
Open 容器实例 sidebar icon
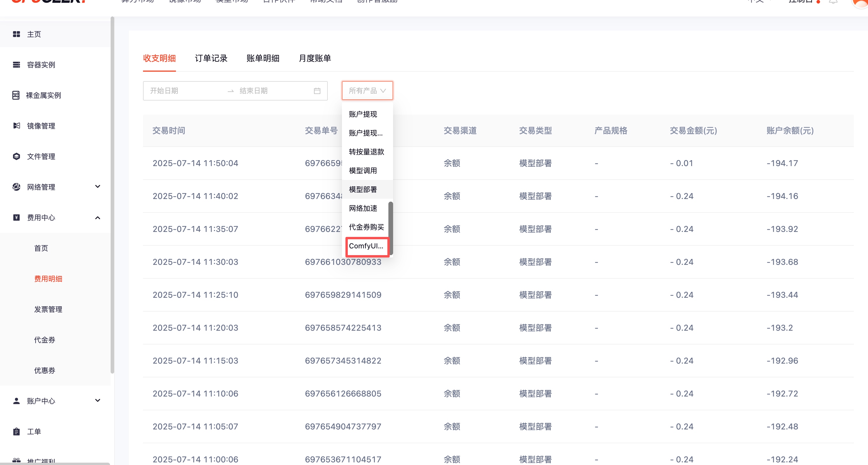[16, 65]
